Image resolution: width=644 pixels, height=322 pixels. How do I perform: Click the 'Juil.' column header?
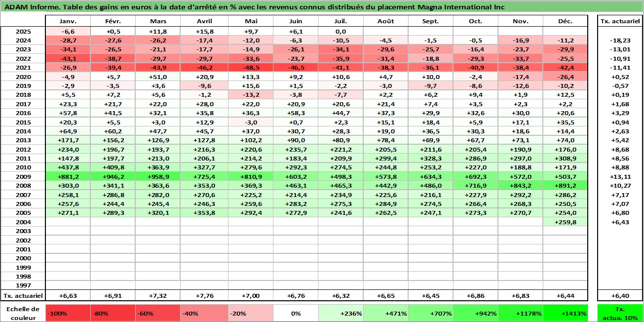341,21
